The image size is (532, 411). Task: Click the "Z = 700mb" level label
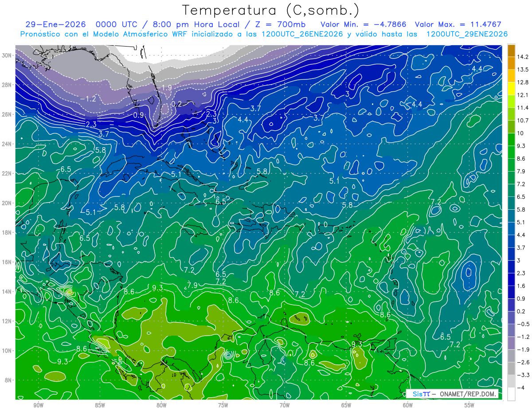280,24
